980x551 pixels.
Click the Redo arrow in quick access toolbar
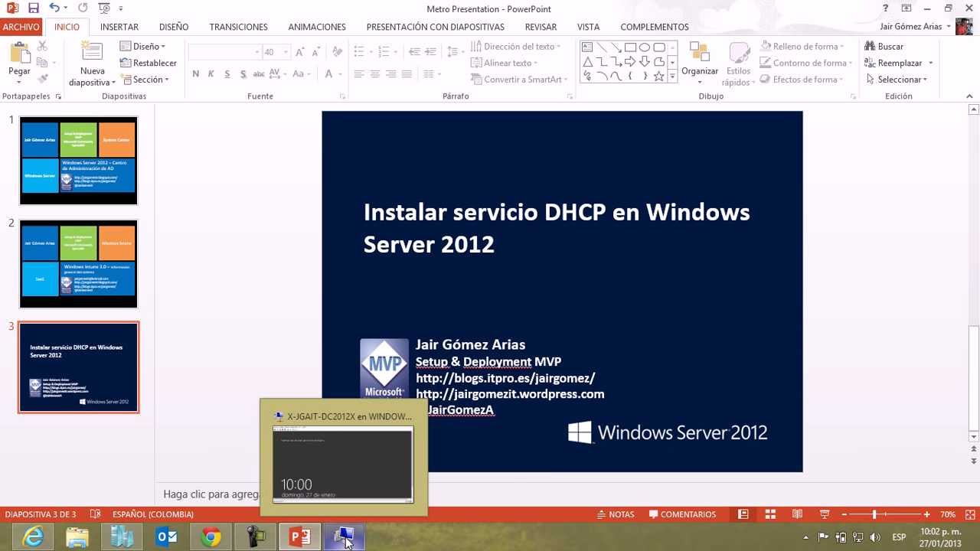pyautogui.click(x=82, y=8)
